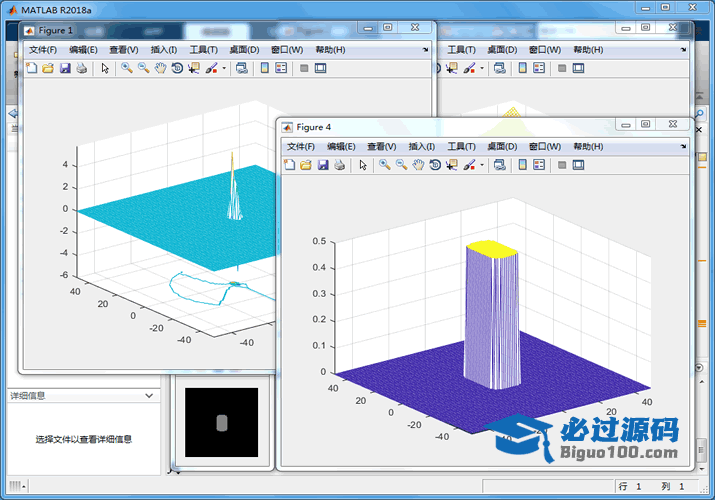Click the dock arrow in Figure 4 menu bar
This screenshot has height=500, width=715.
tap(682, 146)
